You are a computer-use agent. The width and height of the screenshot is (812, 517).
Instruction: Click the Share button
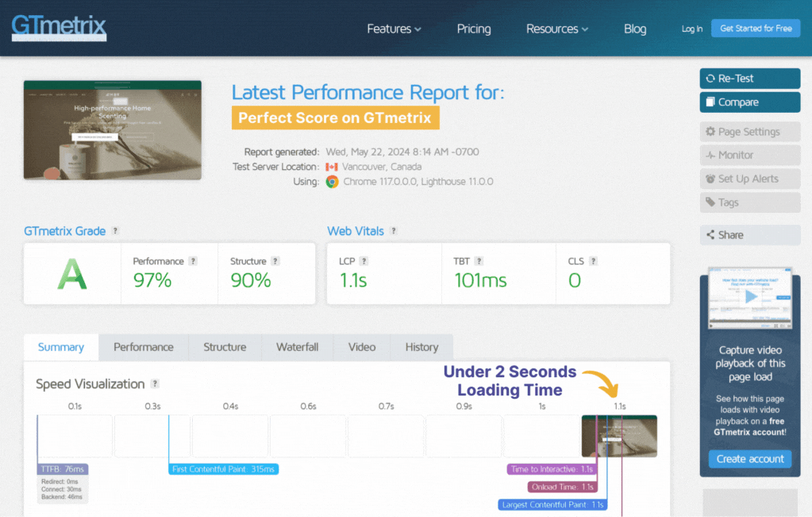coord(750,234)
